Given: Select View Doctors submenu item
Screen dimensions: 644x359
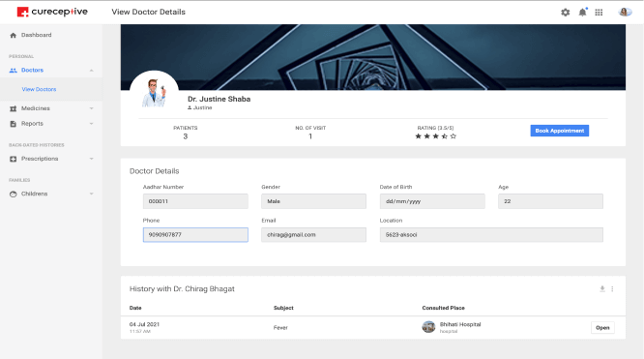Looking at the screenshot, I should [39, 89].
